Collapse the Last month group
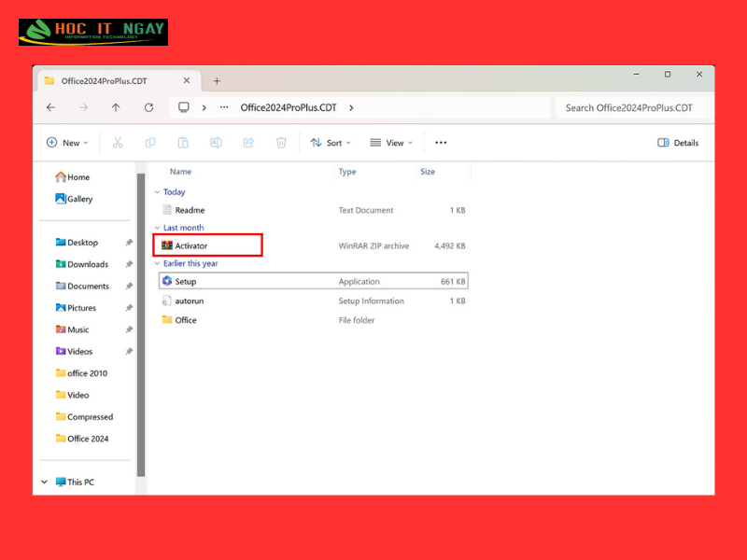 (157, 228)
